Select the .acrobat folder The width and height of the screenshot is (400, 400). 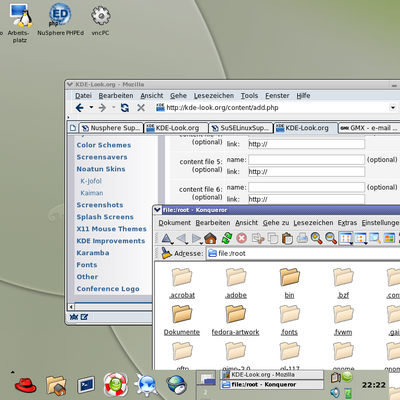[182, 283]
